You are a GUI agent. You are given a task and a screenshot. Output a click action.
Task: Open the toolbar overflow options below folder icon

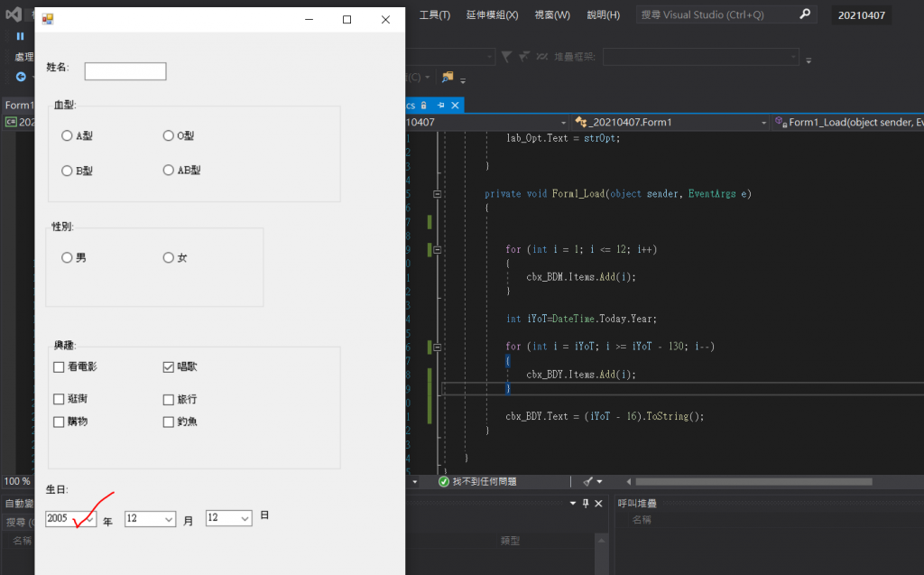click(x=463, y=80)
